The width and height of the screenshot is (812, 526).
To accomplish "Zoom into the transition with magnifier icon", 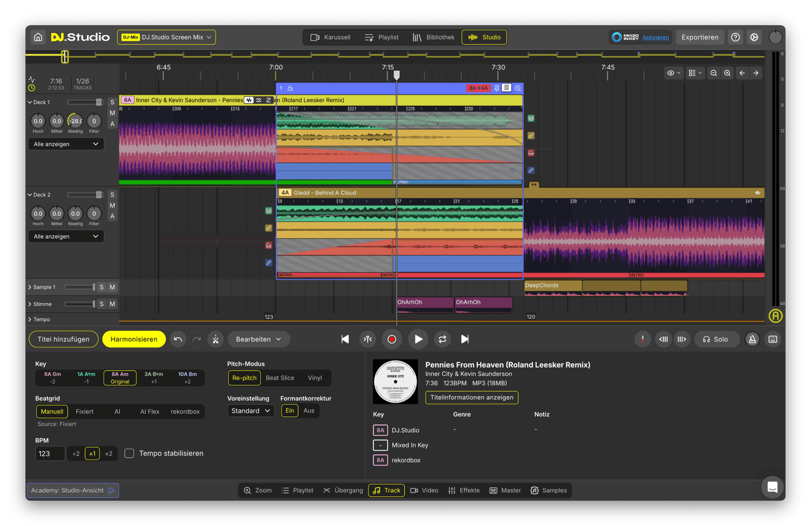I will [518, 88].
